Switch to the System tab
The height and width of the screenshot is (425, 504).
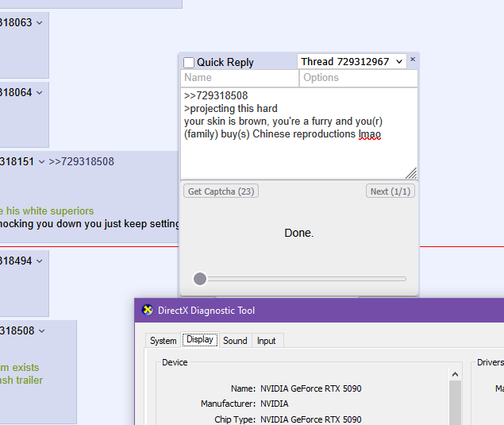[163, 341]
